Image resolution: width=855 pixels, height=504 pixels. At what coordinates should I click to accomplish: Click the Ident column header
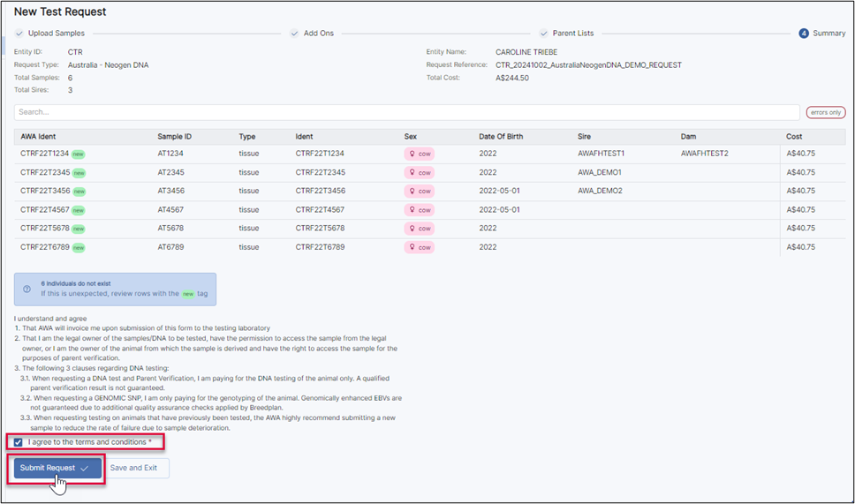click(304, 137)
